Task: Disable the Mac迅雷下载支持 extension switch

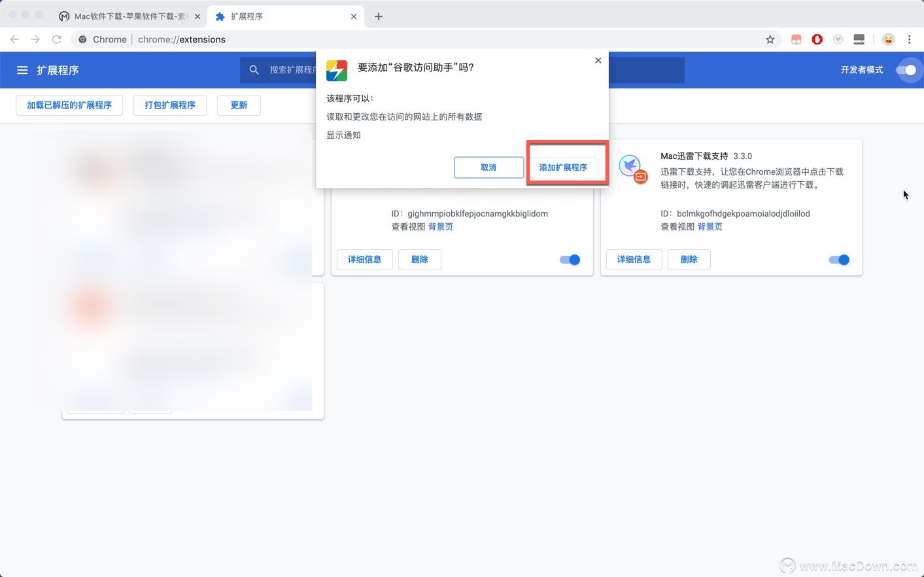Action: 839,260
